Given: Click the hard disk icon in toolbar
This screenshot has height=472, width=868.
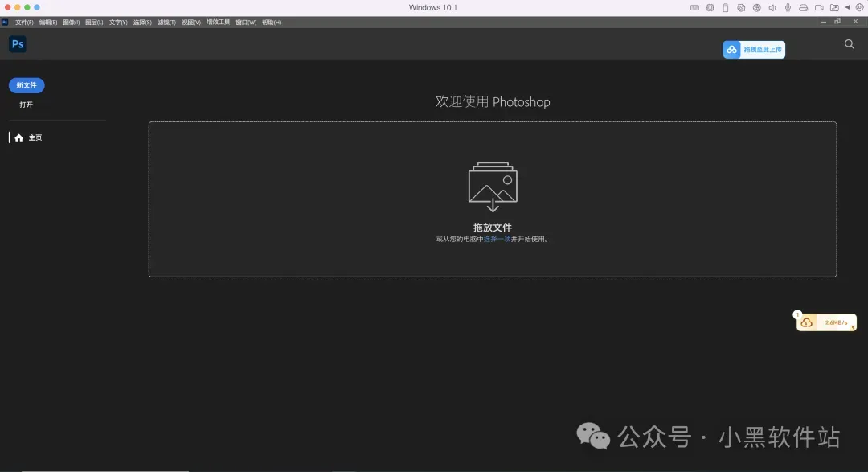Looking at the screenshot, I should (x=803, y=8).
